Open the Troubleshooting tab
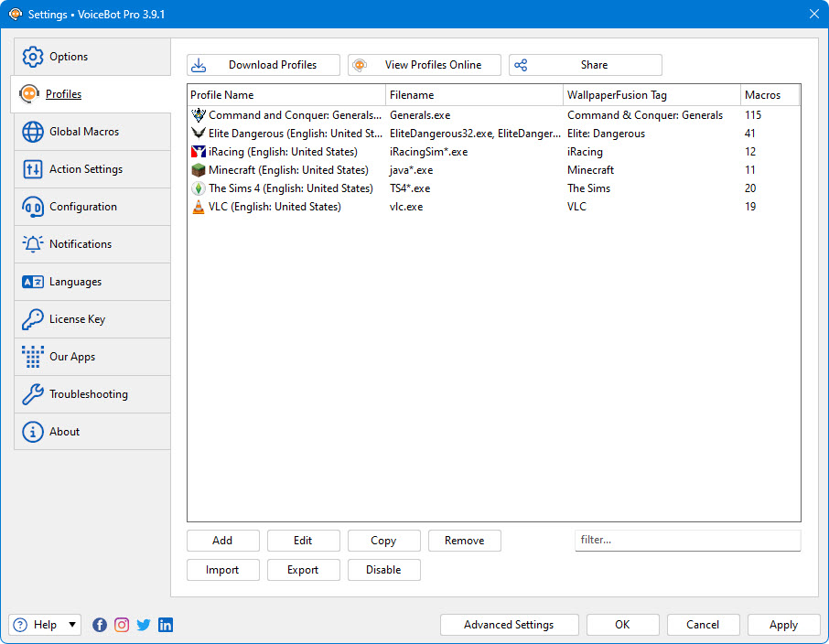 (x=92, y=394)
